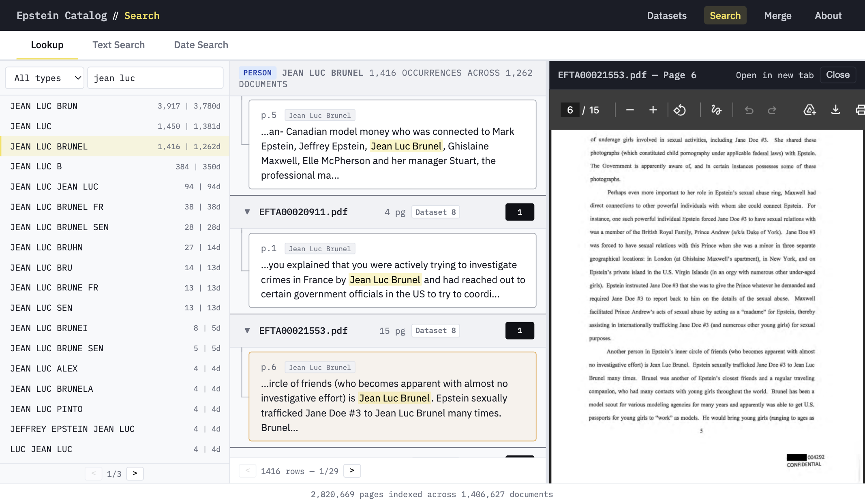Zoom out of the PDF page
The width and height of the screenshot is (865, 504).
629,109
